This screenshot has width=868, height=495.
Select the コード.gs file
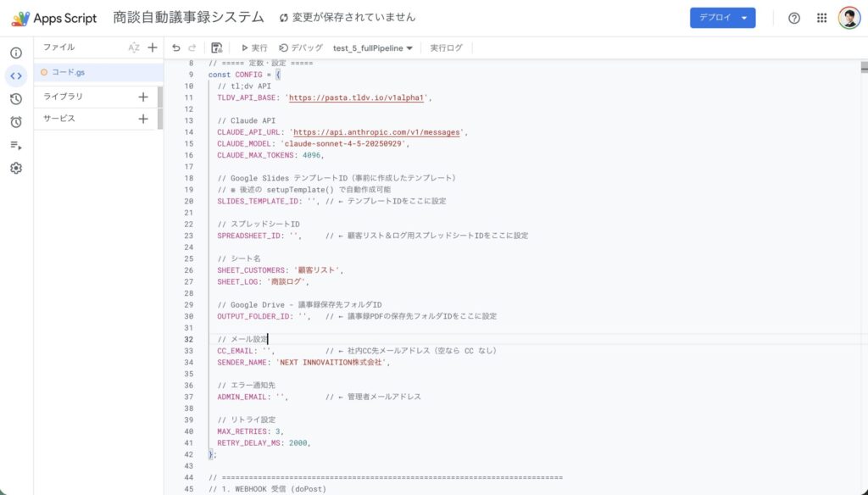coord(68,73)
